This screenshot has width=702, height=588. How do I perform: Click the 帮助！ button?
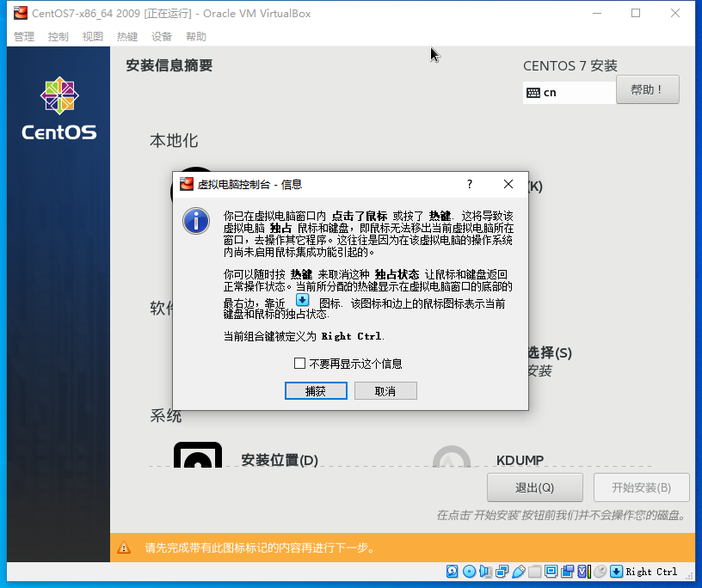[x=648, y=89]
